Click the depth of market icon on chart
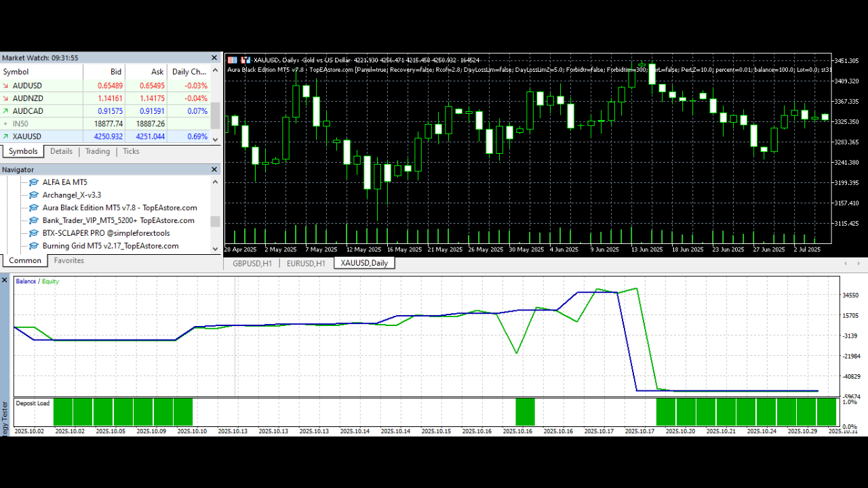 pyautogui.click(x=232, y=60)
